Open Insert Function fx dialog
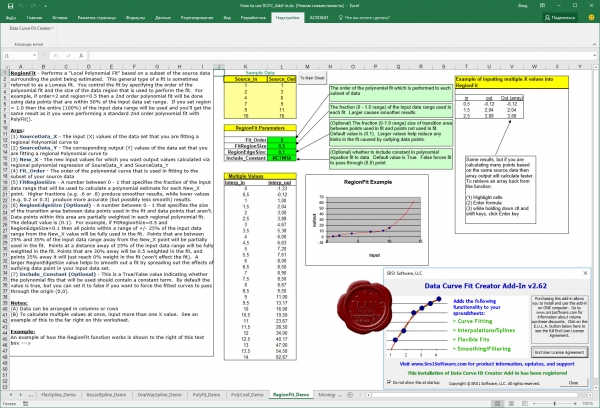This screenshot has height=408, width=600. click(x=81, y=55)
